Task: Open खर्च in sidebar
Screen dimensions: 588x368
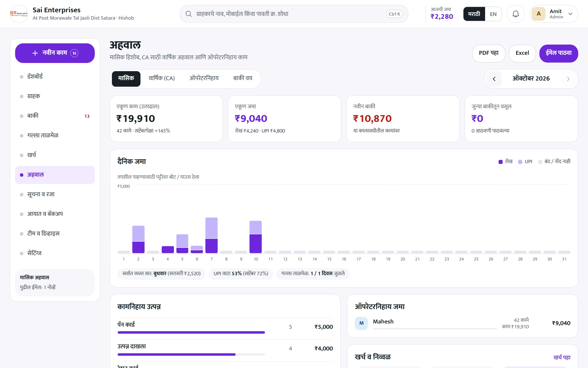Action: pyautogui.click(x=55, y=155)
